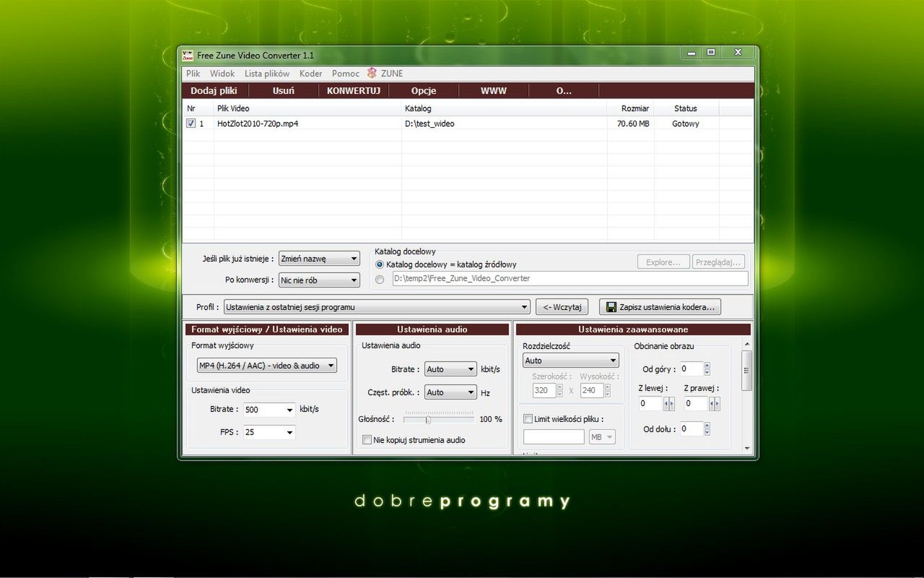Click the 70.60 MB size cell

(x=633, y=124)
